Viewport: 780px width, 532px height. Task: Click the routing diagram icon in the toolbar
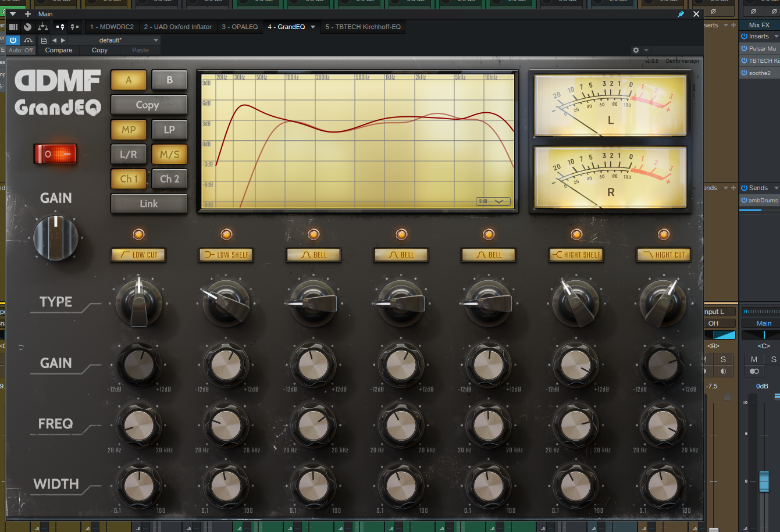pyautogui.click(x=42, y=27)
